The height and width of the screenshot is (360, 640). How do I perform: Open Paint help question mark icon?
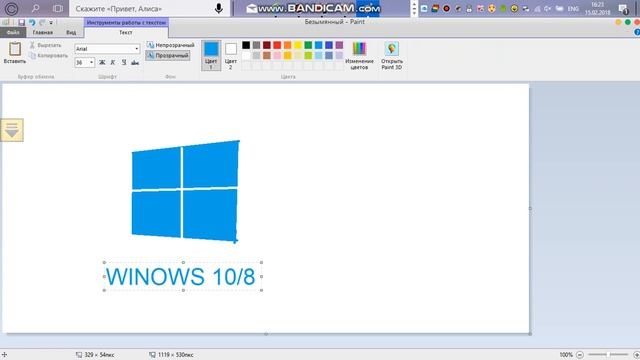[637, 32]
